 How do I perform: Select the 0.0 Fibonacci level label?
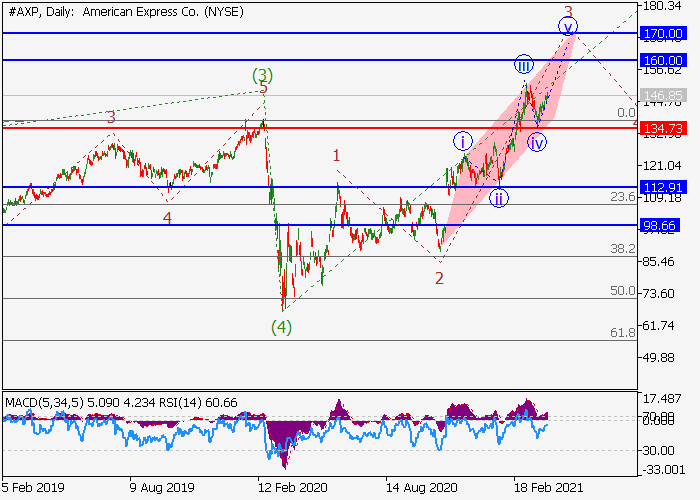point(626,112)
